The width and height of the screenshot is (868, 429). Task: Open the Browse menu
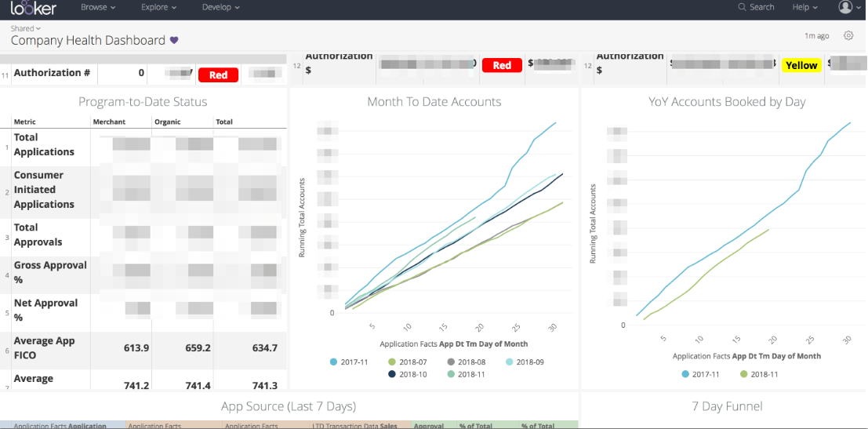[98, 7]
